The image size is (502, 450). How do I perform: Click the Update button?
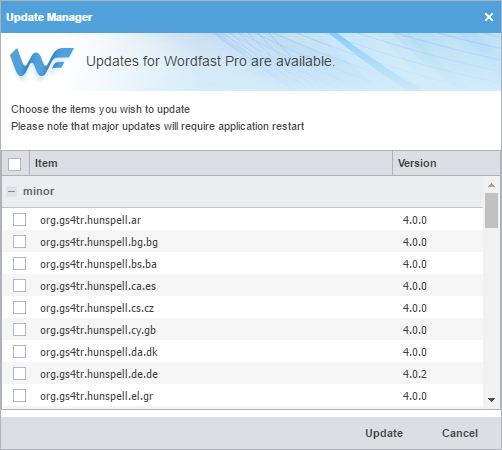click(x=384, y=433)
